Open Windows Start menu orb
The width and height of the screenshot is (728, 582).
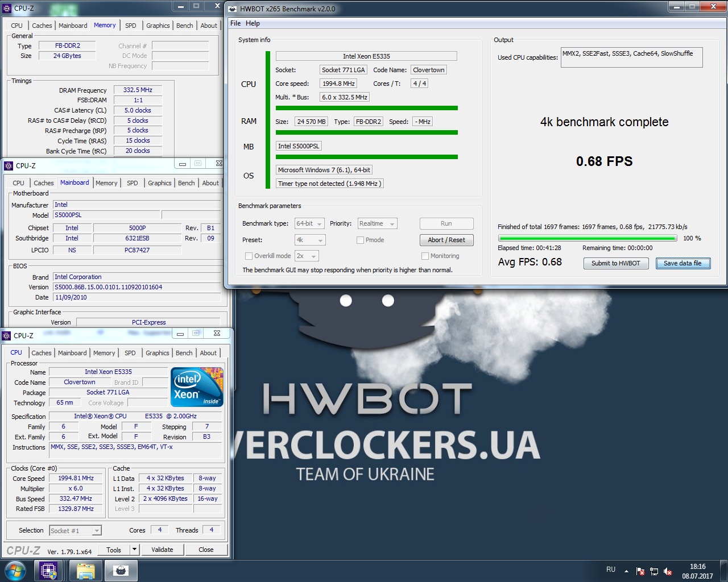[15, 571]
